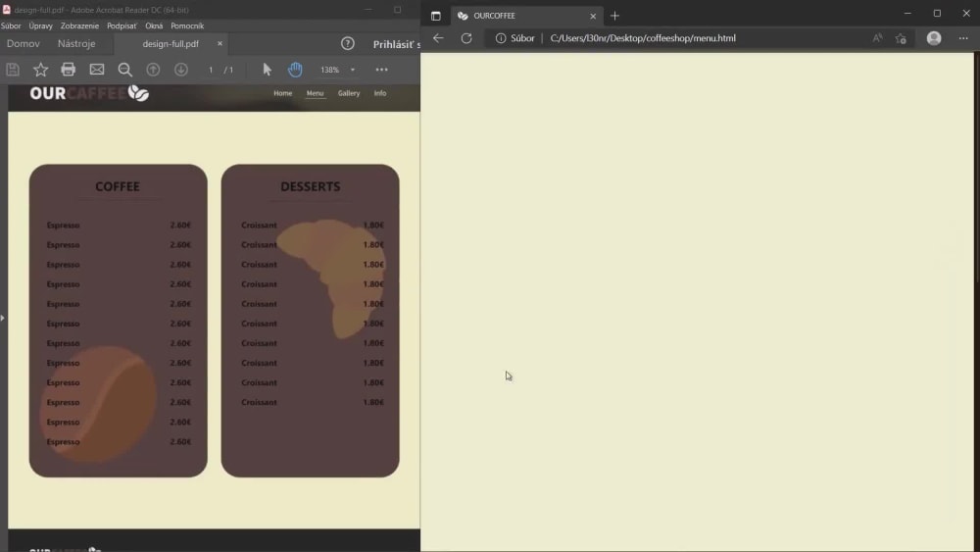Send file by email envelope icon
Screen dimensions: 980x552
pos(97,70)
